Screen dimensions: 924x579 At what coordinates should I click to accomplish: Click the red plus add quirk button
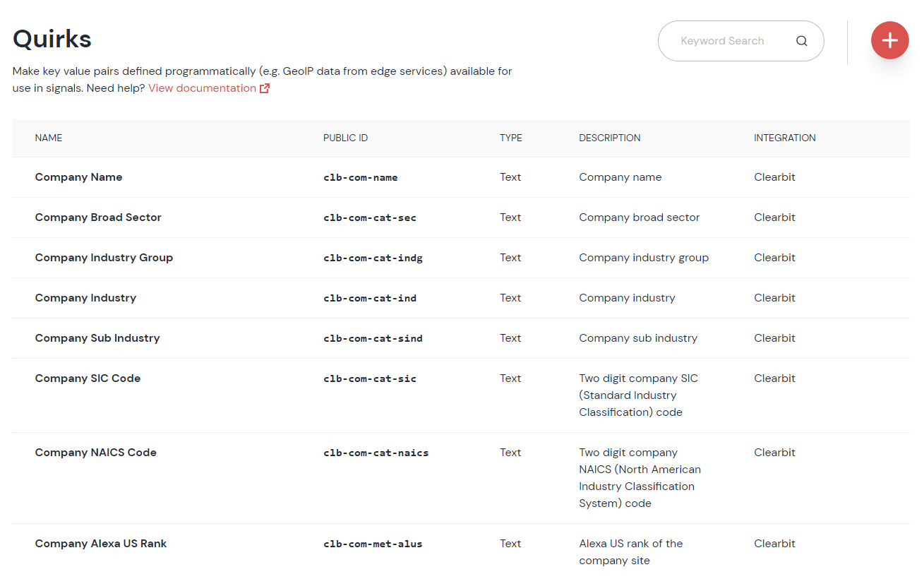point(889,40)
